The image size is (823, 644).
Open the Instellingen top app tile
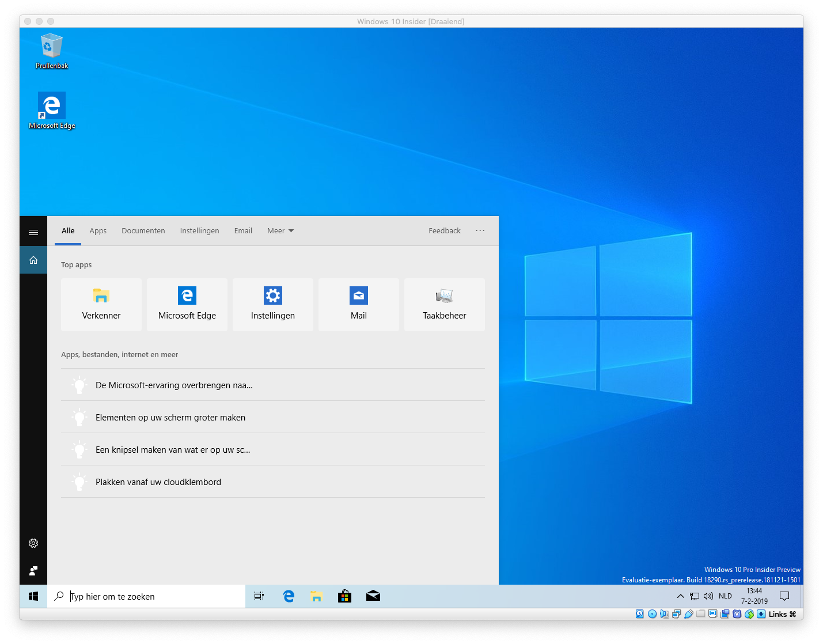click(273, 304)
